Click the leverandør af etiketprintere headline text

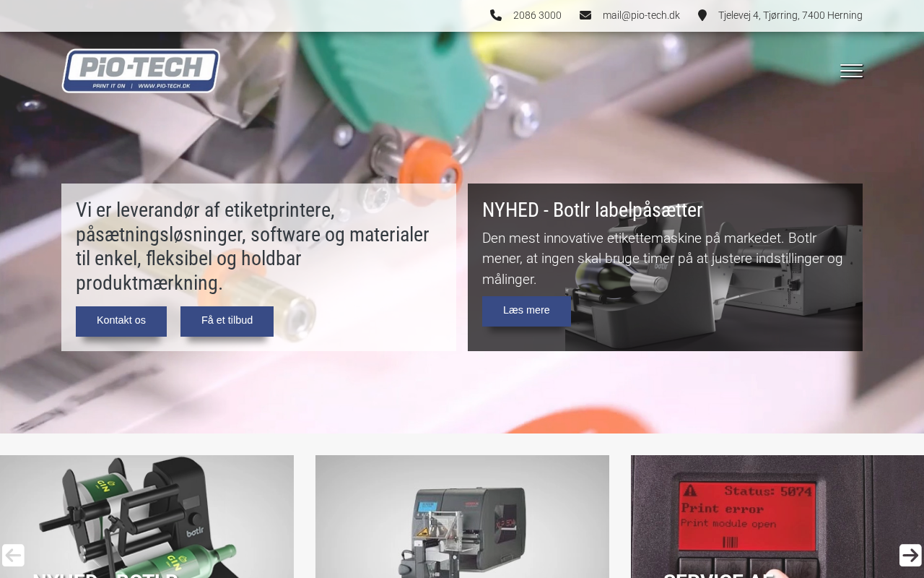tap(253, 246)
